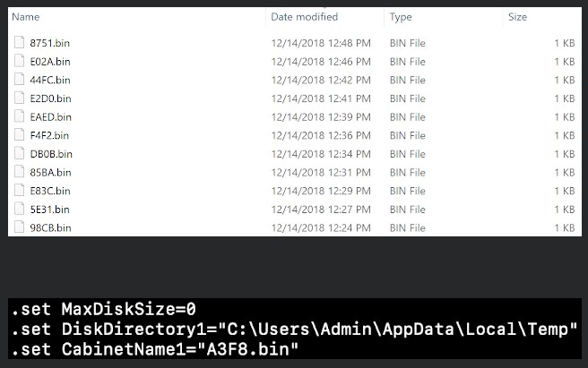
Task: Select the 8751.bin file icon
Action: click(19, 42)
